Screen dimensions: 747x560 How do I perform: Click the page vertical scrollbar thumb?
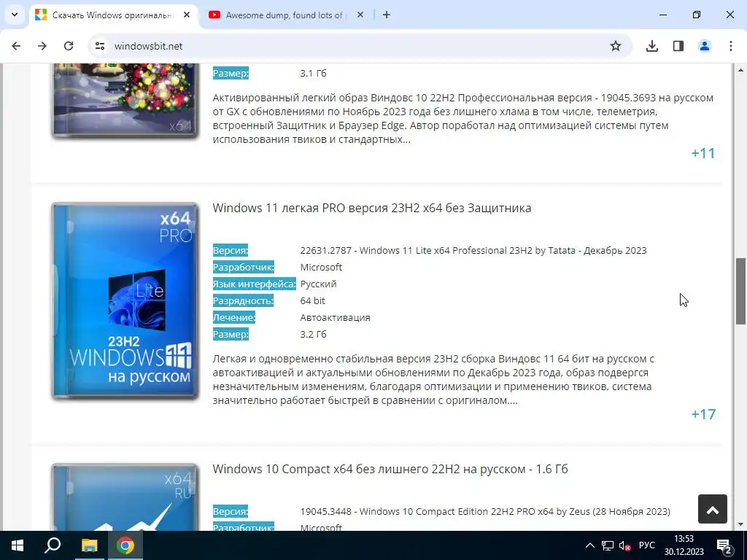[741, 291]
